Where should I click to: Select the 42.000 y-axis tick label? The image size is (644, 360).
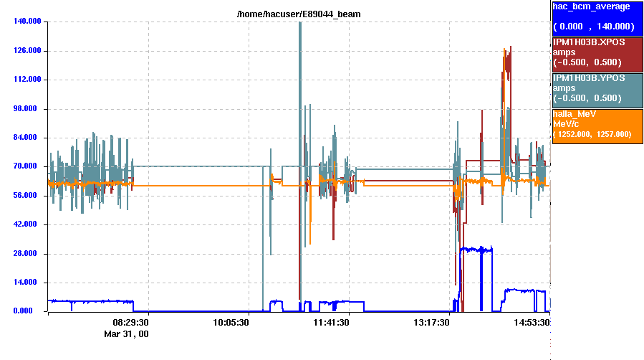(x=29, y=224)
